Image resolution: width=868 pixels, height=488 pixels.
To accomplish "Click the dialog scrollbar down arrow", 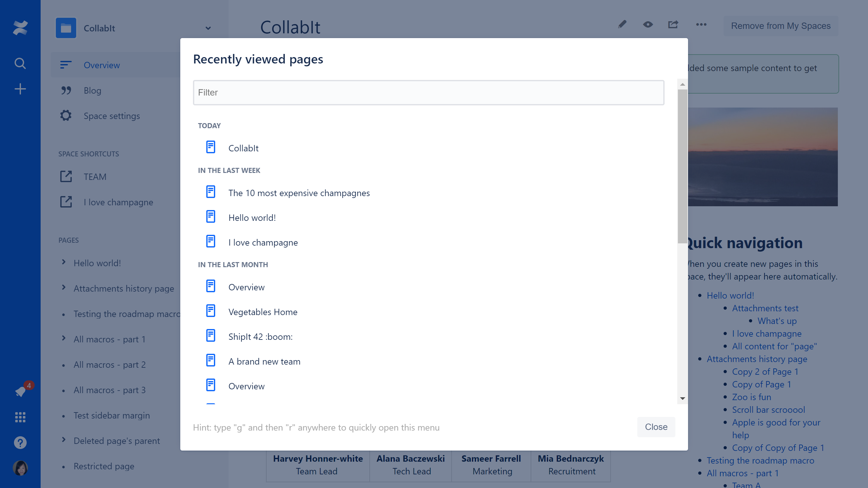I will 682,399.
